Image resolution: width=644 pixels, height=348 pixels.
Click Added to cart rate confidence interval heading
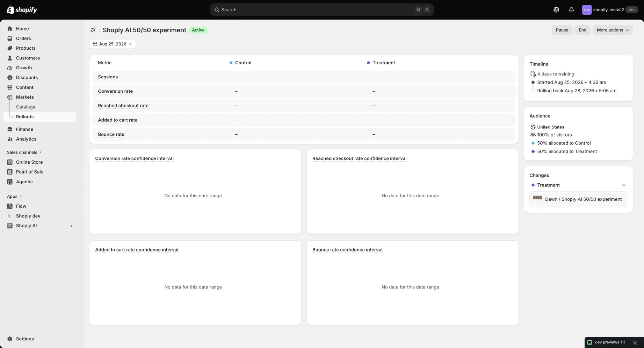tap(137, 250)
